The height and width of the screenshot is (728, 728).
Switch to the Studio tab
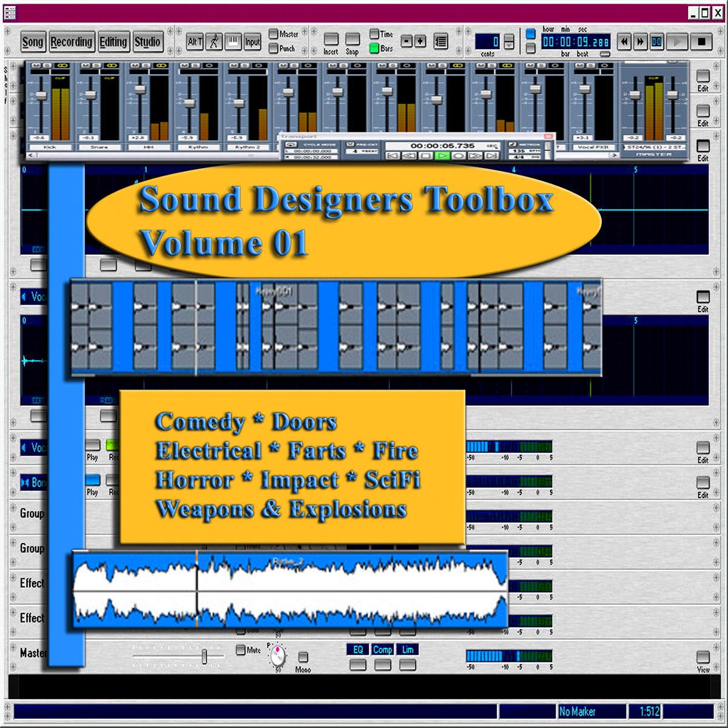(147, 42)
